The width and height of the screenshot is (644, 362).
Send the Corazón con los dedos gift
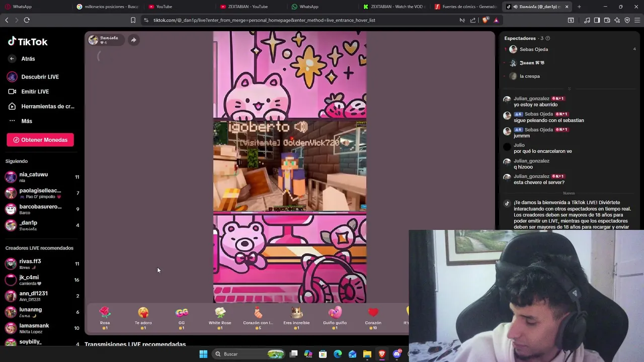(258, 317)
